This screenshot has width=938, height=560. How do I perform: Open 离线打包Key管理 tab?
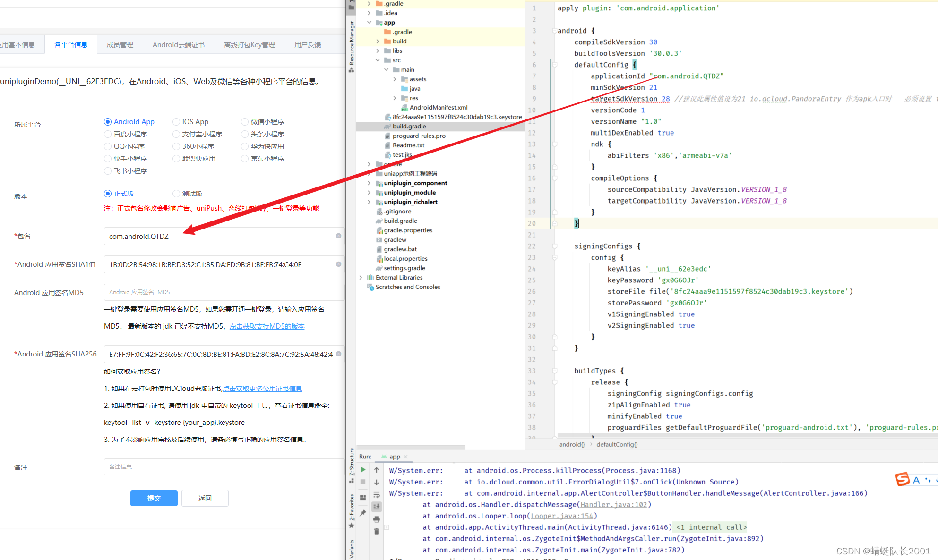click(x=250, y=45)
